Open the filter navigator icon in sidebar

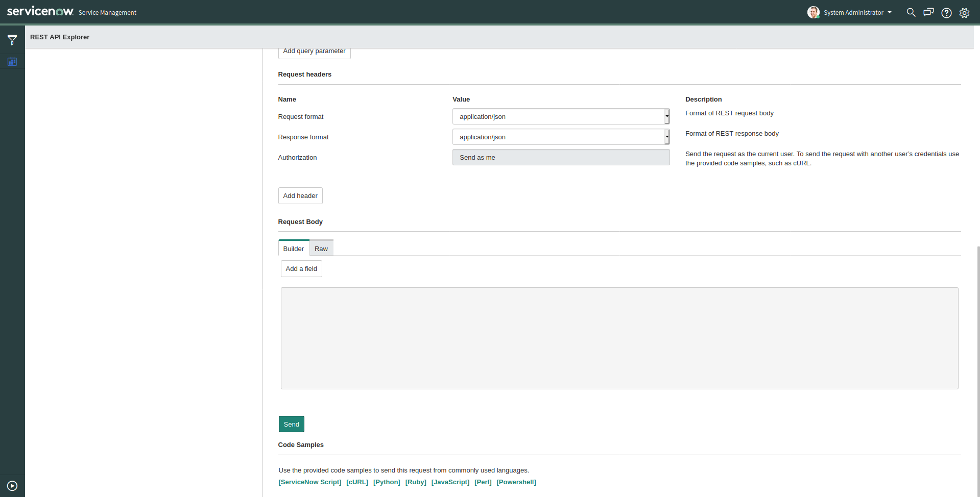click(12, 40)
